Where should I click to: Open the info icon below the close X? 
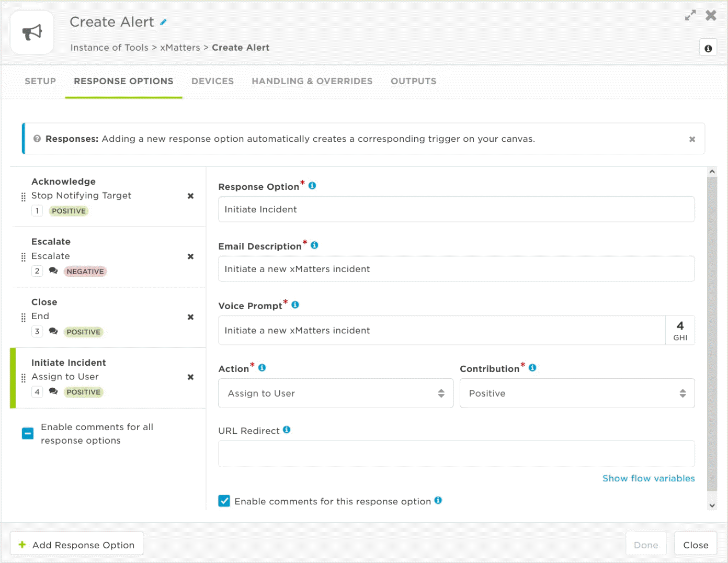708,48
